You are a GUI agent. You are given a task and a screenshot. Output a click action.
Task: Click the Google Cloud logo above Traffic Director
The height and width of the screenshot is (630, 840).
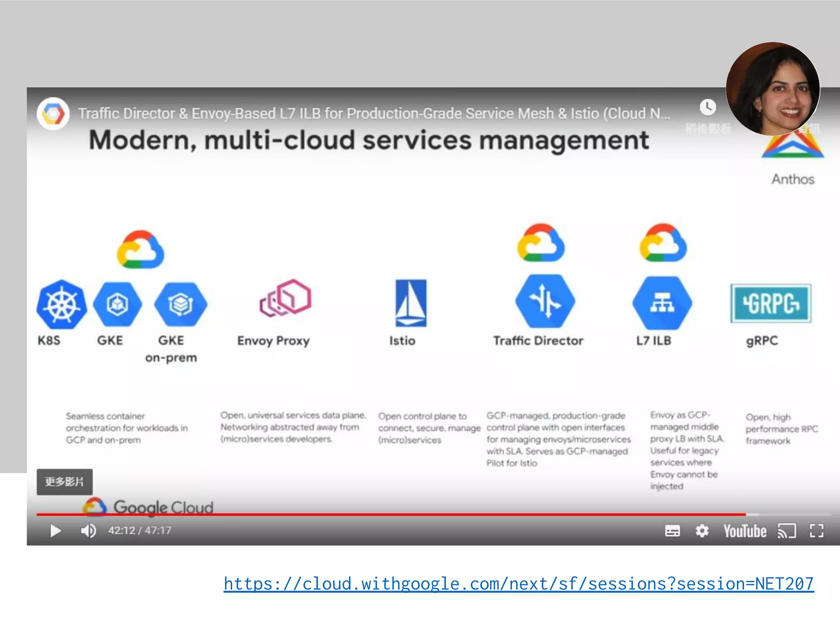pyautogui.click(x=541, y=243)
